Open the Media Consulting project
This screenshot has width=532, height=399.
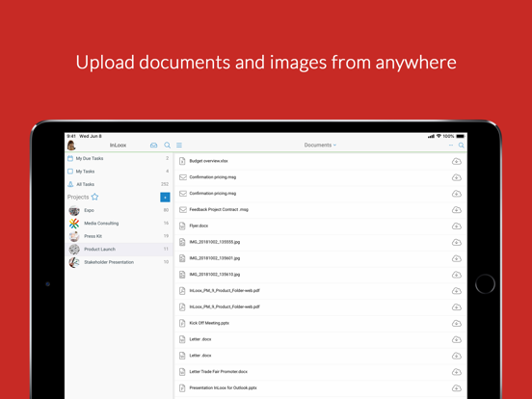119,224
